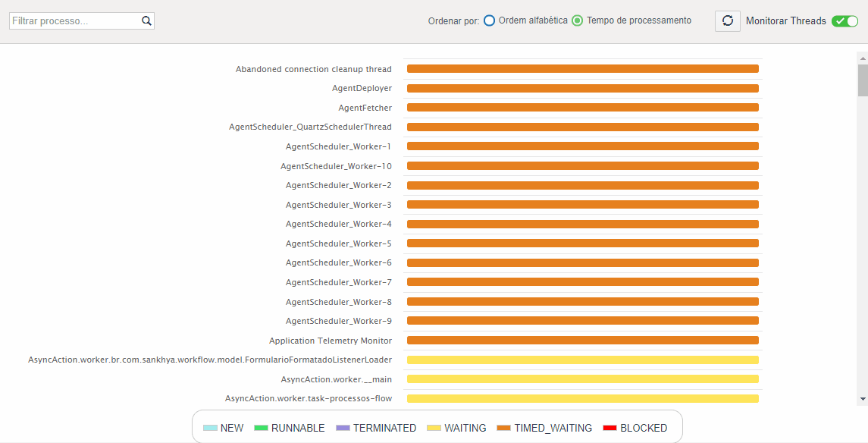
Task: Click the RUNNABLE legend swatch
Action: (261, 428)
